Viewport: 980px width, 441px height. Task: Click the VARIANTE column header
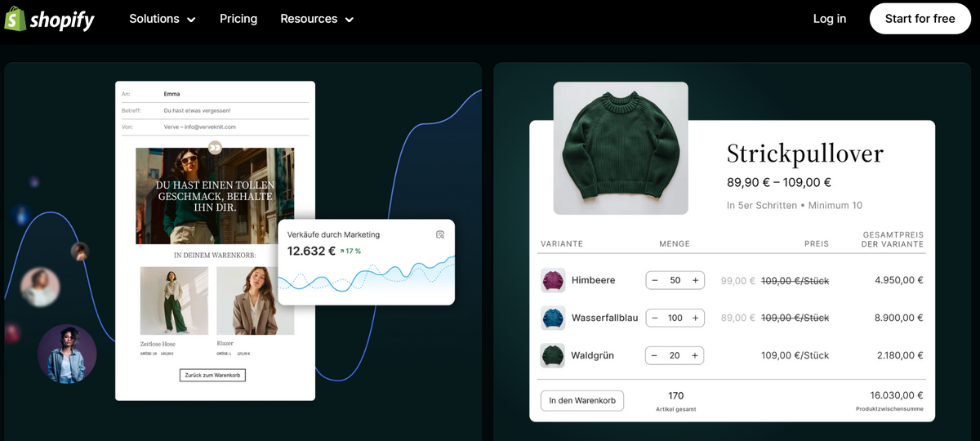(561, 243)
